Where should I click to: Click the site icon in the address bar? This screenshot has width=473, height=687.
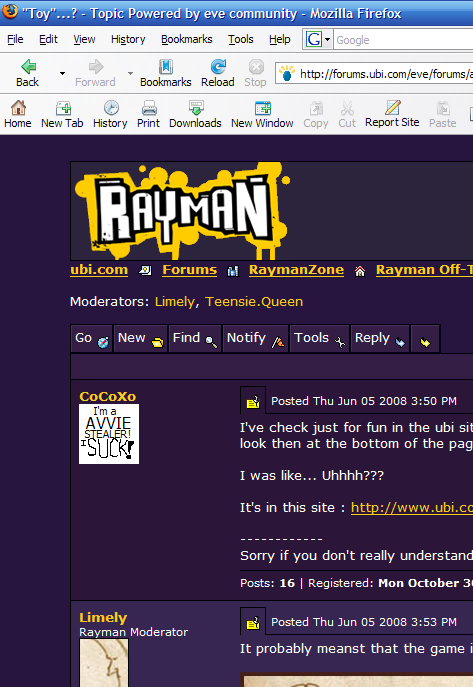point(286,73)
